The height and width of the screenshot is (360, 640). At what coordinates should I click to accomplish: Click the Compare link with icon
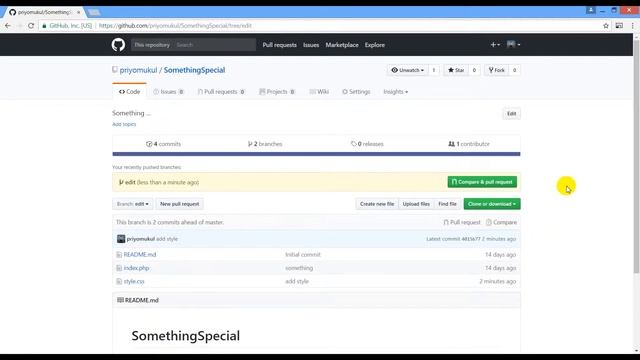[x=501, y=222]
